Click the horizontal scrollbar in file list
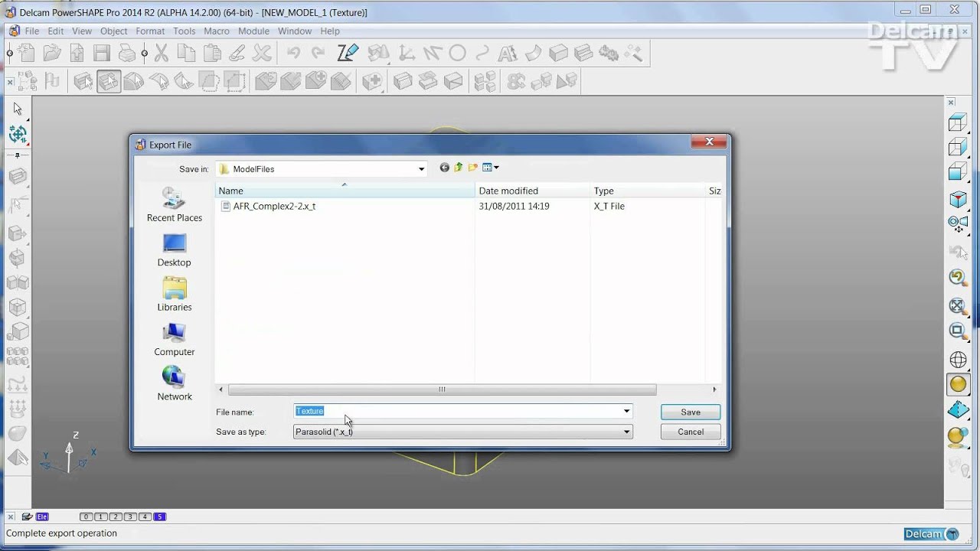The height and width of the screenshot is (551, 980). [x=442, y=390]
